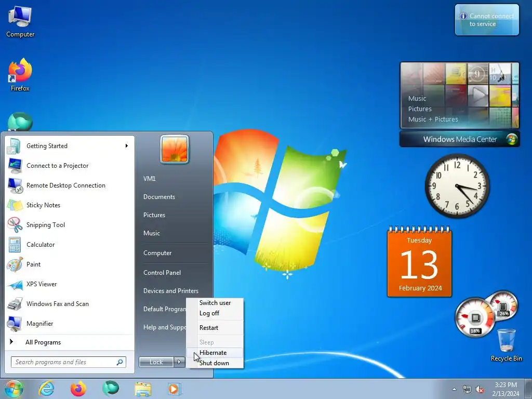
Task: Choose Switch user from power menu
Action: point(215,303)
